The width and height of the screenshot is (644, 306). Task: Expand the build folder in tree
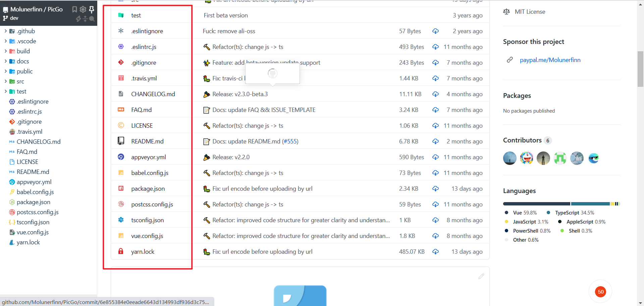click(6, 51)
